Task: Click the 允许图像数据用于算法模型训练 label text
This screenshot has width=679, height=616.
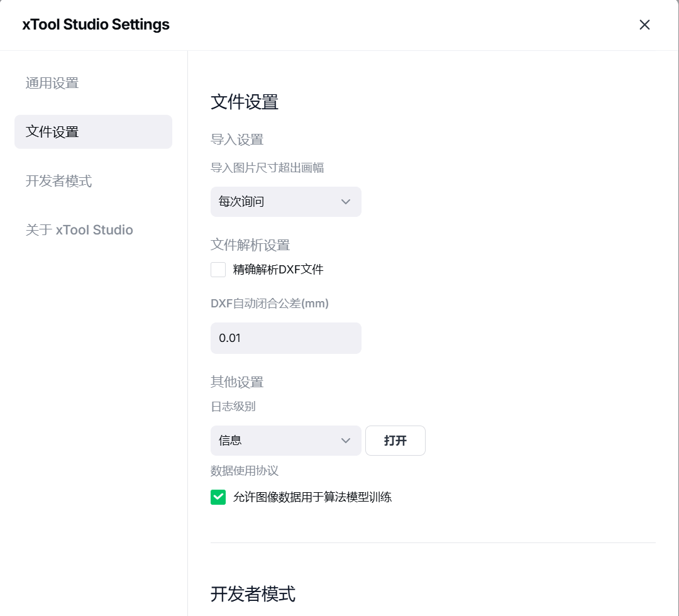Action: pos(312,497)
